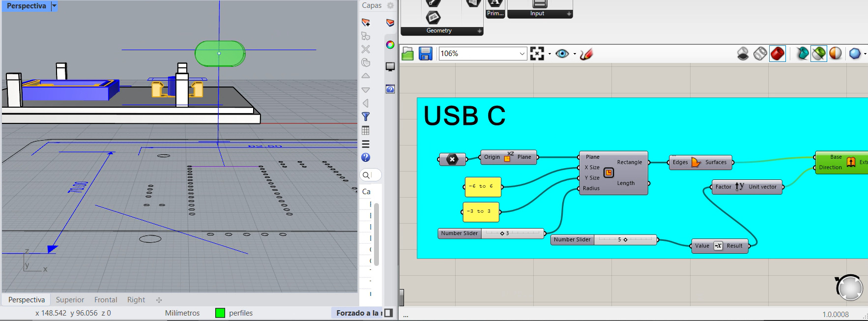Open the layer filter funnel icon

pyautogui.click(x=366, y=117)
